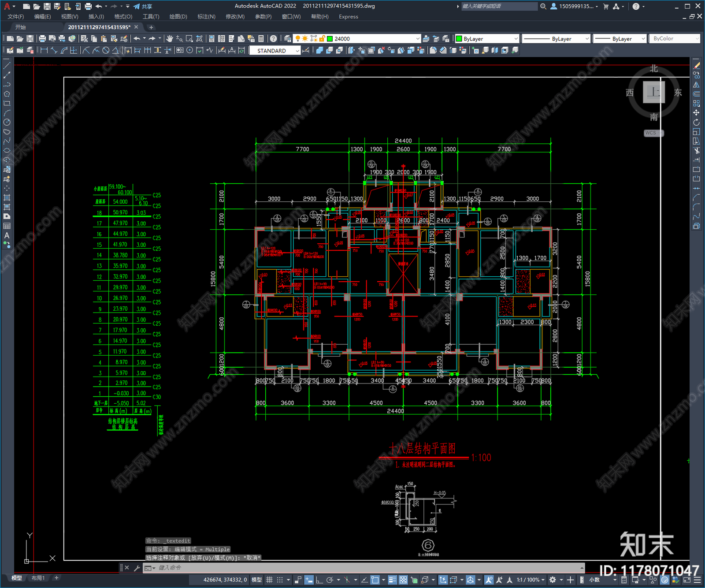This screenshot has height=588, width=705.
Task: Select the Diameter dimension tool
Action: tap(106, 50)
